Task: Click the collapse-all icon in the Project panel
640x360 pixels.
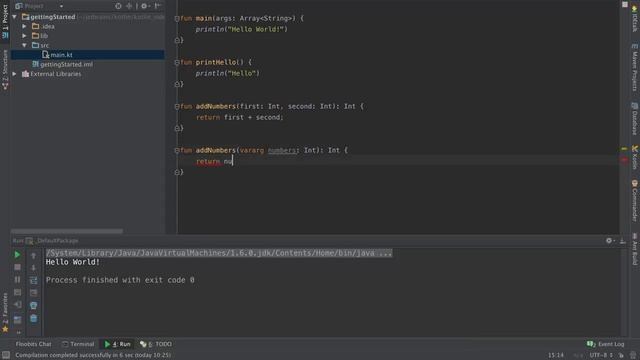Action: pyautogui.click(x=129, y=6)
